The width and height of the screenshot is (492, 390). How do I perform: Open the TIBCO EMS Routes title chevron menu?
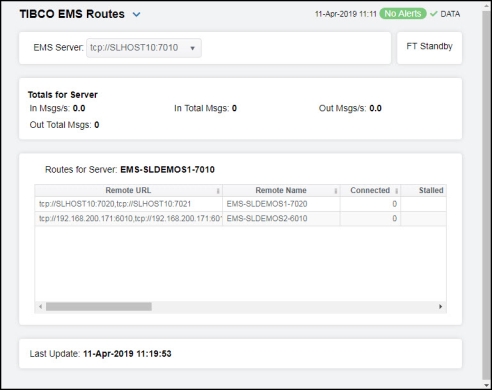[x=136, y=14]
